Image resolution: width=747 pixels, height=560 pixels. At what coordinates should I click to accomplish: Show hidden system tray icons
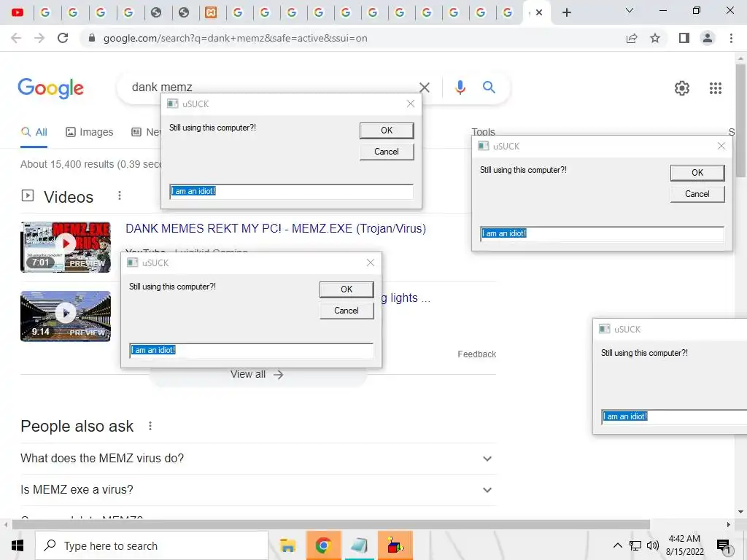click(617, 545)
